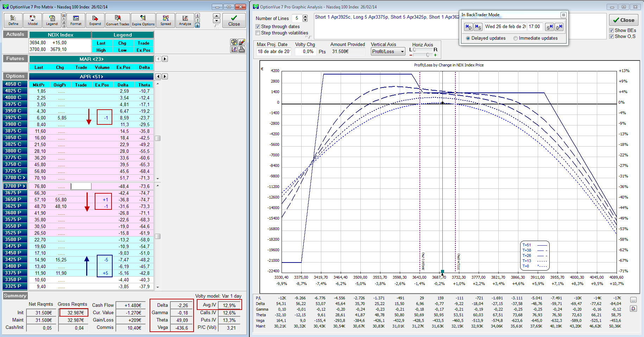Disable Step through dates checkbox
The image size is (644, 337).
(258, 27)
